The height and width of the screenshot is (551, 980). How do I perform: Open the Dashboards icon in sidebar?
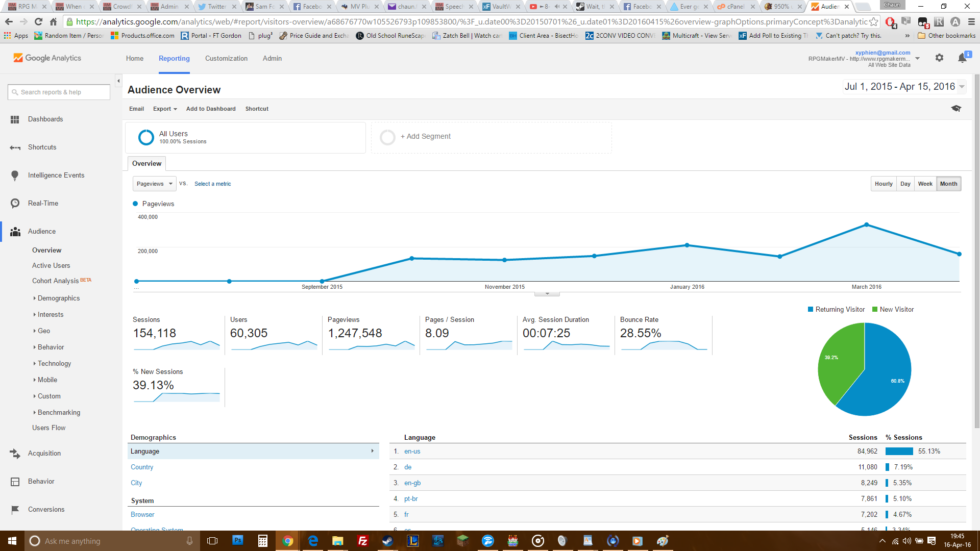(x=15, y=119)
